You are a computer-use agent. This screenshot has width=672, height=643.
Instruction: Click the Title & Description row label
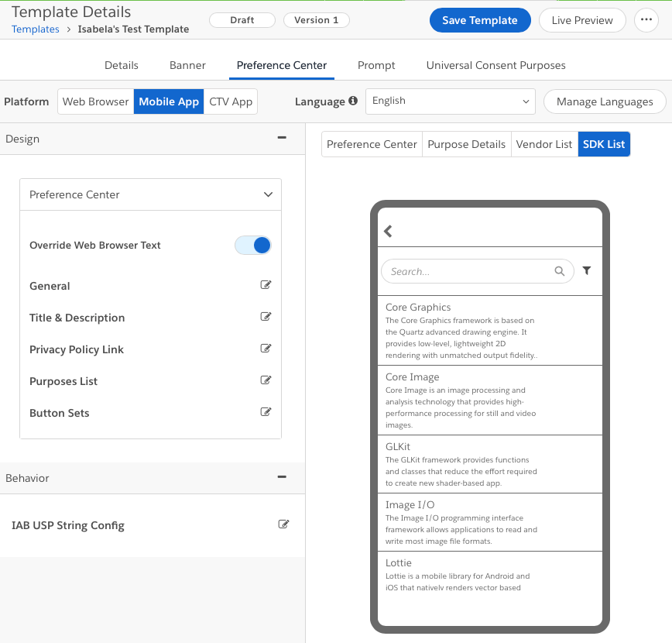[77, 318]
